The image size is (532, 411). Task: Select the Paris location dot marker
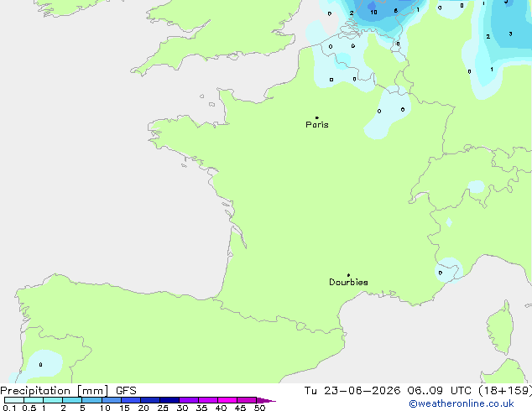pyautogui.click(x=317, y=117)
